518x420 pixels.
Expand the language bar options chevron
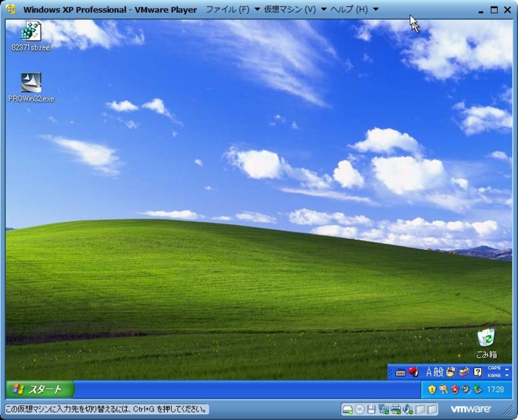coord(507,377)
